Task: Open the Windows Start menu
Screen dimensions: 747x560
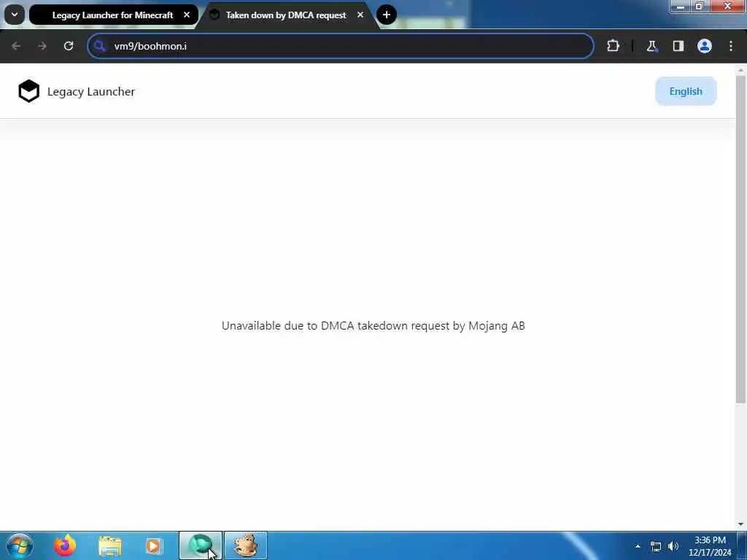Action: [x=20, y=545]
